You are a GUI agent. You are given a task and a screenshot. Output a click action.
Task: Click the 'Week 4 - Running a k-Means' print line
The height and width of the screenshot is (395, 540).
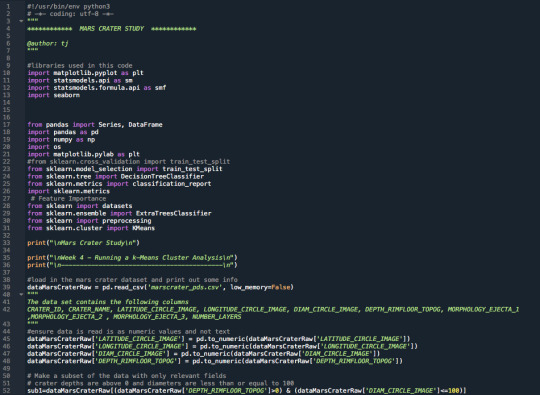pyautogui.click(x=132, y=258)
